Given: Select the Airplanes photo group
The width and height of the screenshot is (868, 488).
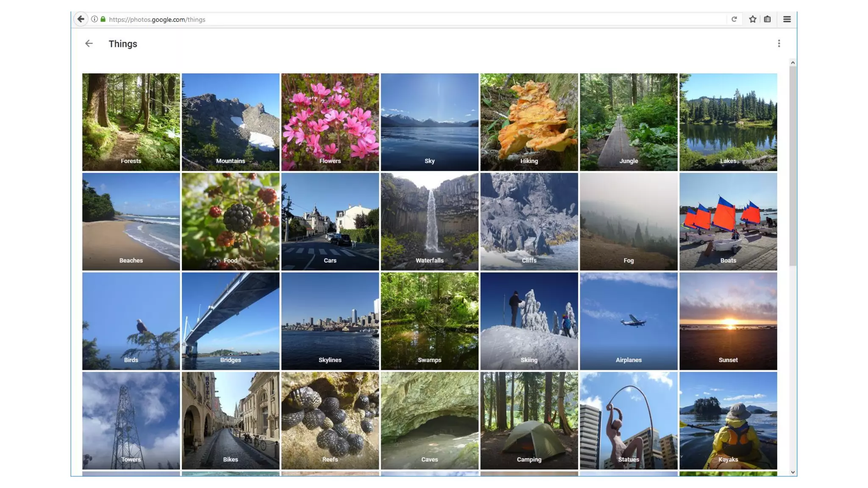Looking at the screenshot, I should [x=629, y=321].
